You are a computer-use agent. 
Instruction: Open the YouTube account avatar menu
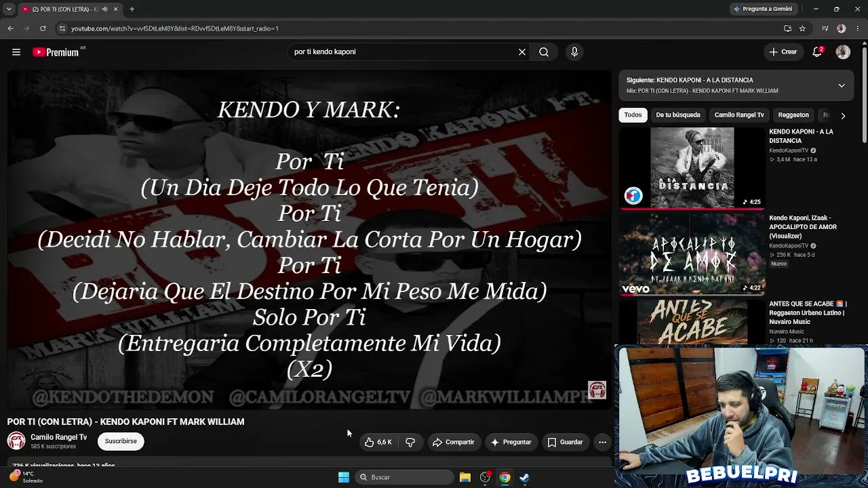[843, 52]
